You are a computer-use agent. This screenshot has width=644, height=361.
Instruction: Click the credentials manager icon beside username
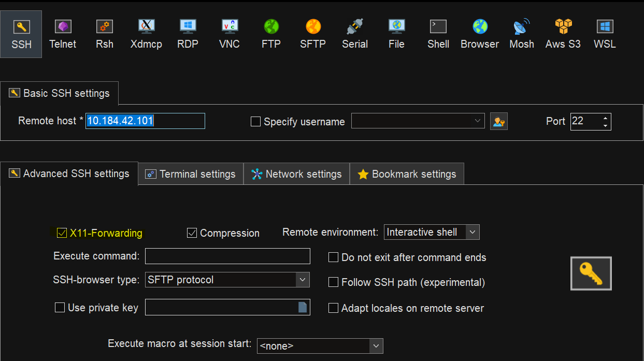coord(498,121)
